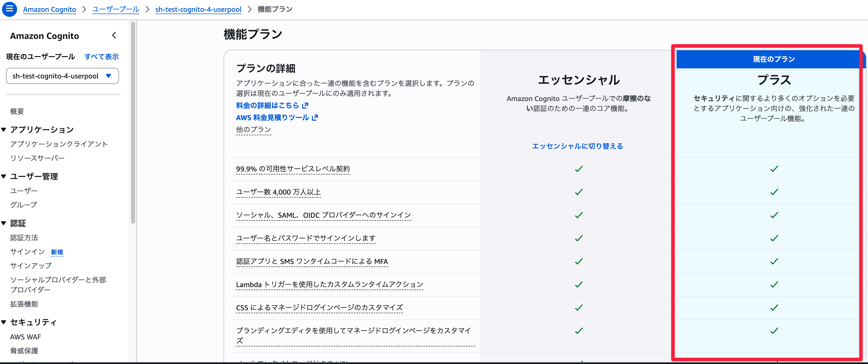Go to Amazon Cognito breadcrumb

(x=49, y=10)
